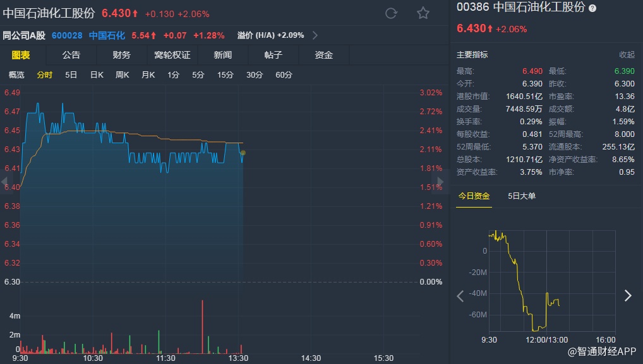The height and width of the screenshot is (364, 643).
Task: Switch chart to 5日 view
Action: (71, 75)
